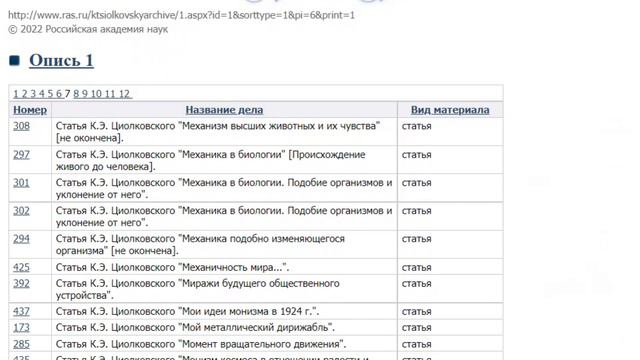The image size is (640, 360).
Task: Go to page 11 in pagination
Action: point(110,94)
